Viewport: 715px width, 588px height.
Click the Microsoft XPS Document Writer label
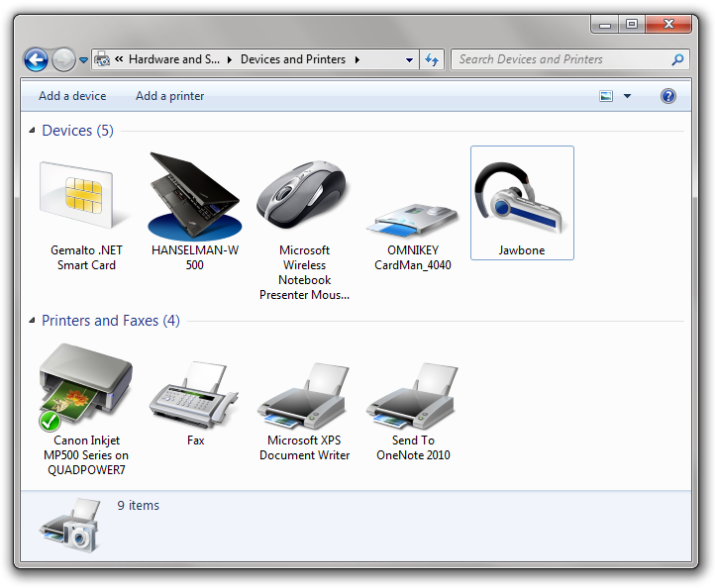pyautogui.click(x=304, y=447)
